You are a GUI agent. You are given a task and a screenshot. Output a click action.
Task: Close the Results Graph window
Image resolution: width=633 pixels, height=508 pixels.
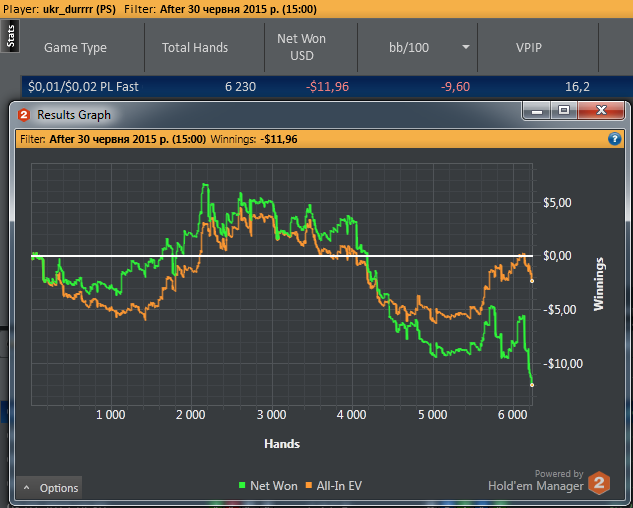coord(601,110)
